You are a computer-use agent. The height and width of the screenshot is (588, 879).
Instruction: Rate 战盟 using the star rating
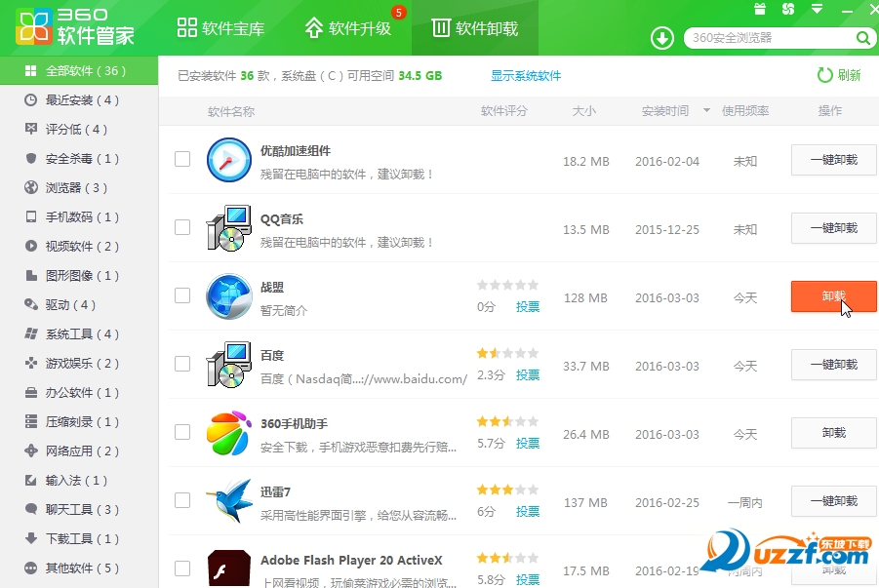(x=507, y=286)
